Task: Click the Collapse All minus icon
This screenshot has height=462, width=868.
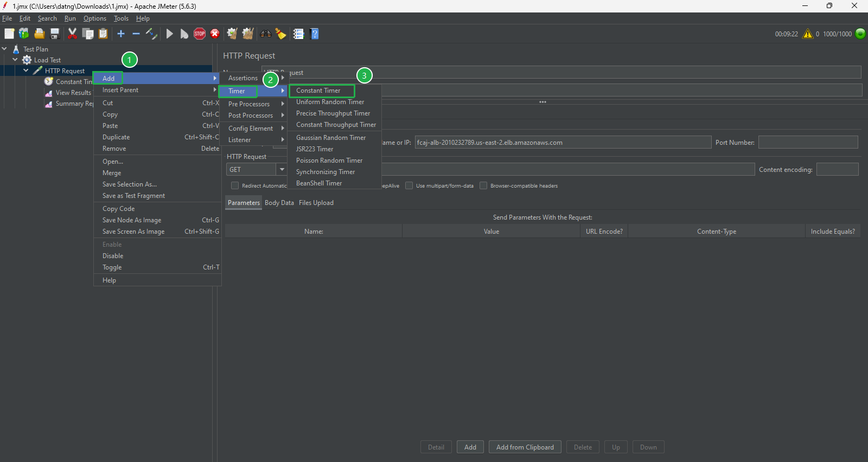Action: click(136, 34)
